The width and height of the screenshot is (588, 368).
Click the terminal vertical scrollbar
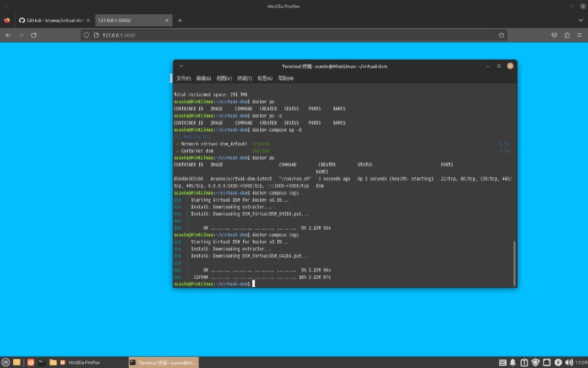tap(514, 263)
